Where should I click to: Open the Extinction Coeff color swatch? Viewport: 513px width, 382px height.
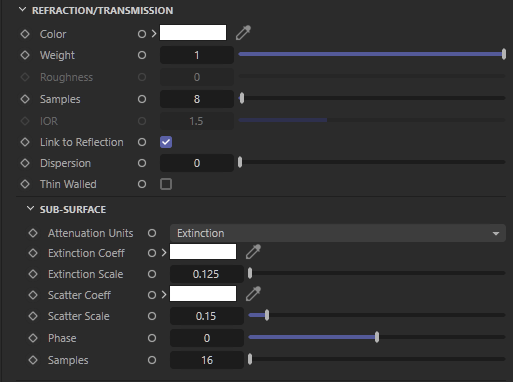(203, 252)
